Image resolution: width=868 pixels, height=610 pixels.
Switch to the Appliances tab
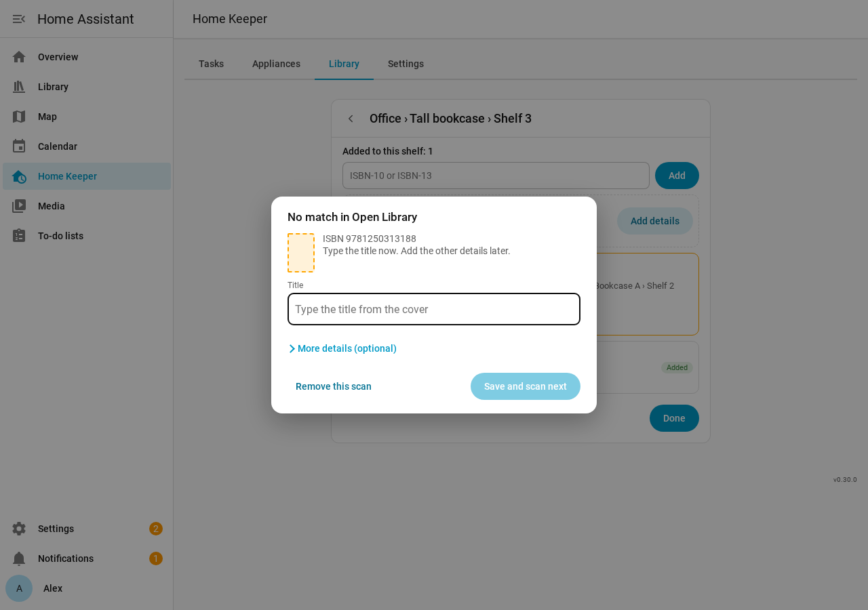pos(276,64)
